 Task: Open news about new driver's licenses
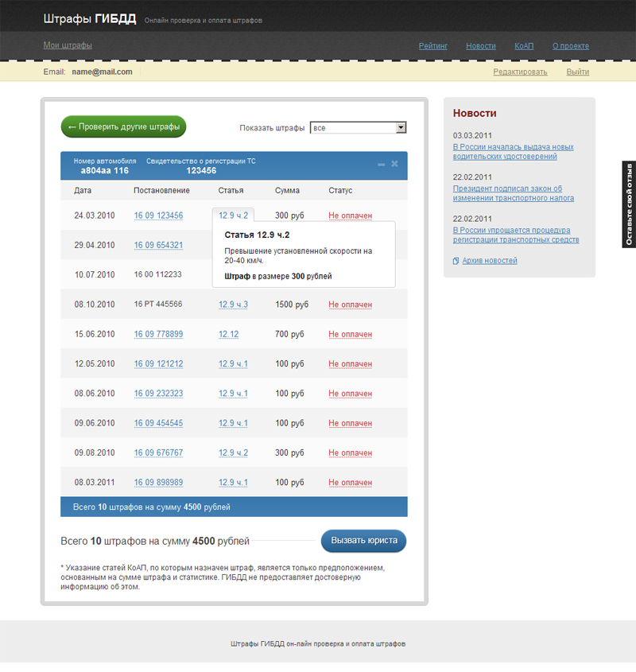pos(513,152)
